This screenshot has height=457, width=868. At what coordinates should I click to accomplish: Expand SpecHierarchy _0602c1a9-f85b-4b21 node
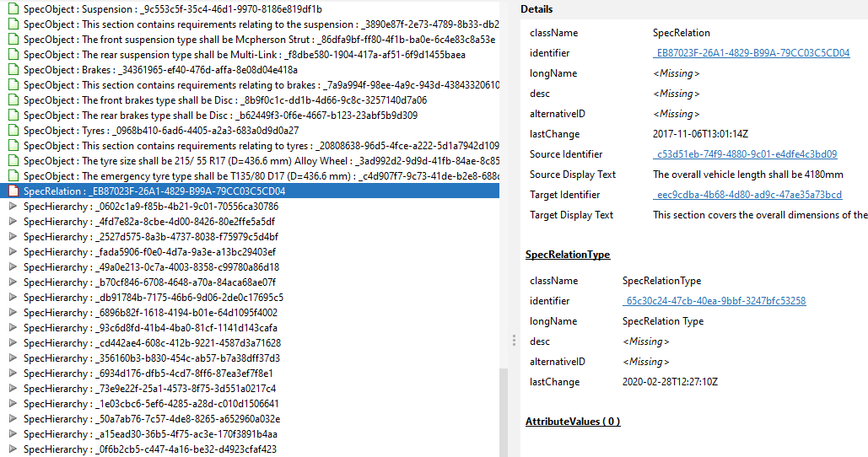13,207
